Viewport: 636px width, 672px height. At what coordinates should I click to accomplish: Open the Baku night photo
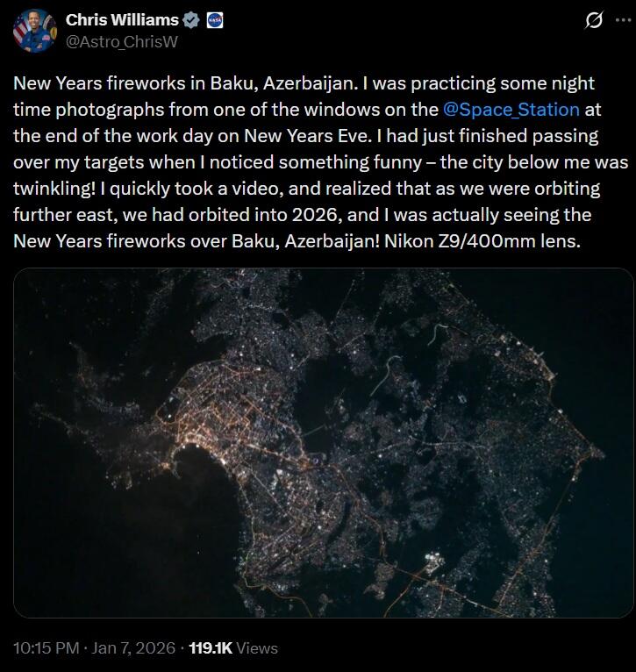coord(323,443)
